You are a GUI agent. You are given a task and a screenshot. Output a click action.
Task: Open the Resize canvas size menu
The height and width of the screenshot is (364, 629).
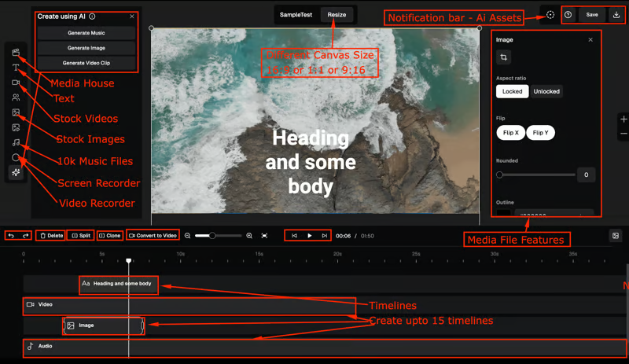coord(337,14)
